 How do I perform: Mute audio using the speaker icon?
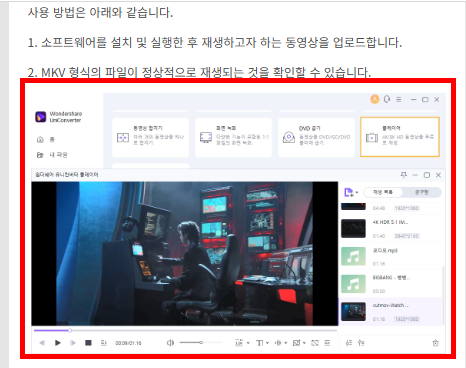(x=170, y=343)
